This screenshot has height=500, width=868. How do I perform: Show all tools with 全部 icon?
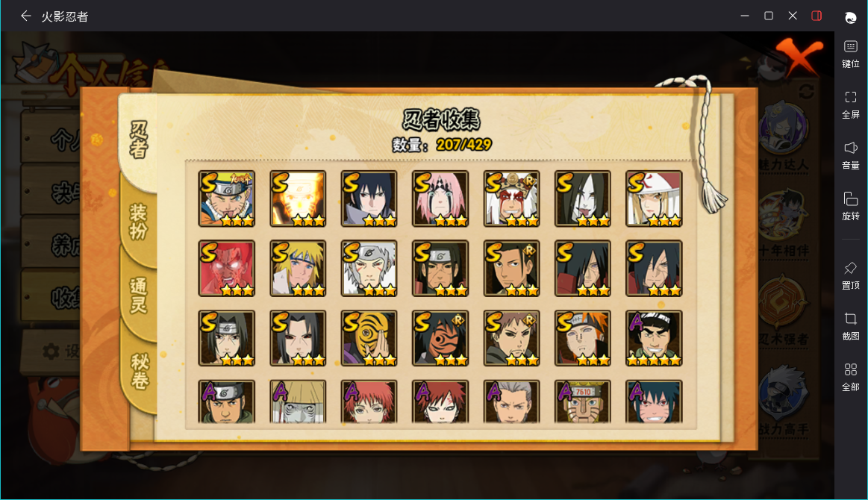pos(850,377)
